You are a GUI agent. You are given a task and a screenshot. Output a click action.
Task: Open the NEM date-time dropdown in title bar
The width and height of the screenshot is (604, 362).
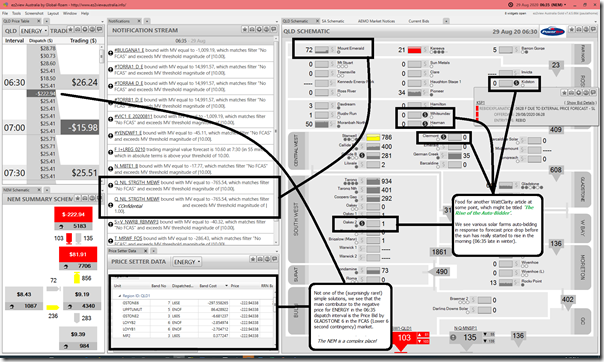click(x=542, y=5)
